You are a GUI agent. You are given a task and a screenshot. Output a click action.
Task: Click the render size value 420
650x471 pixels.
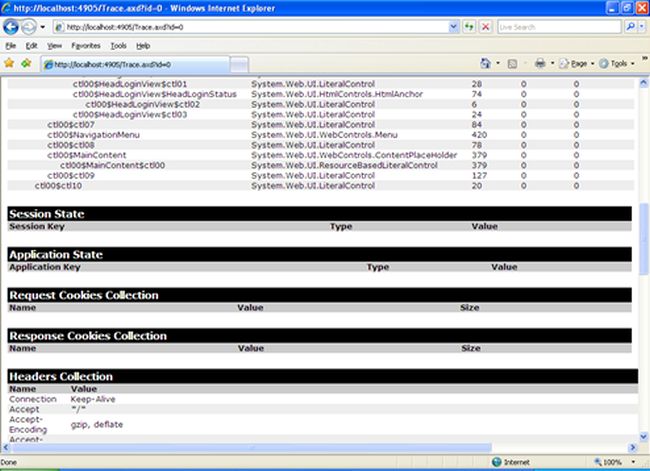tap(479, 135)
